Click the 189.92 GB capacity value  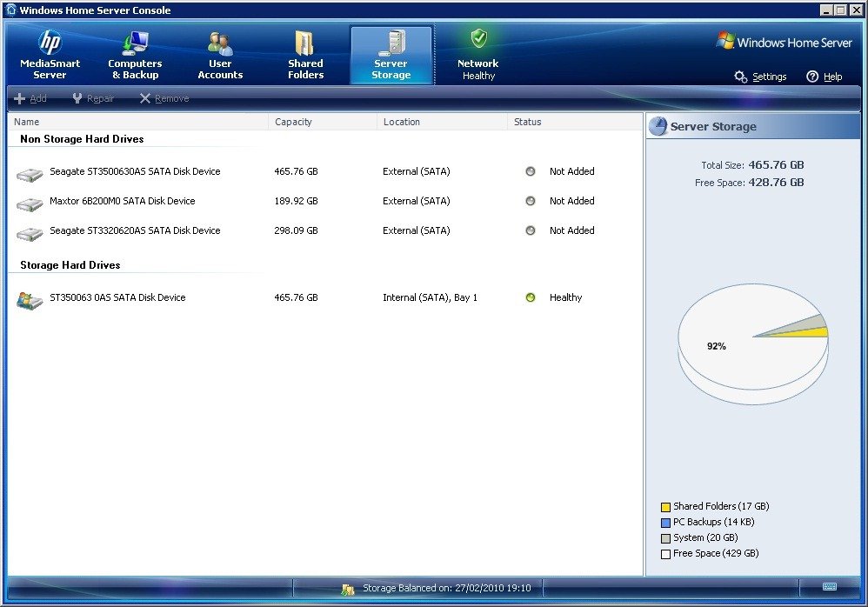click(x=297, y=201)
